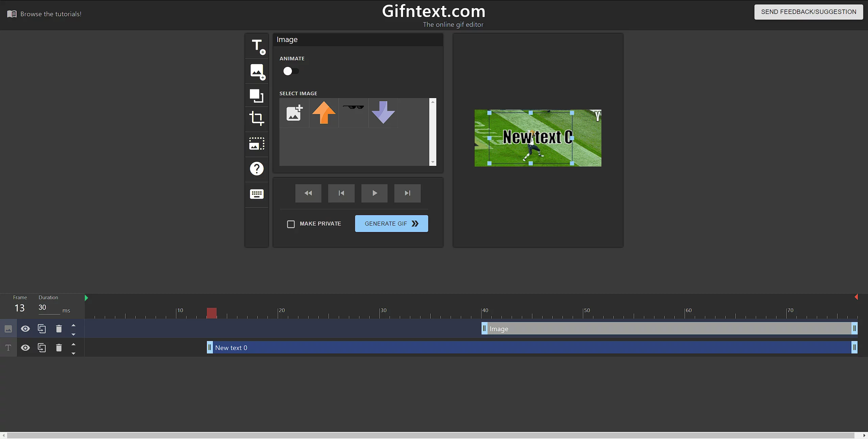Open the help question mark icon

point(257,169)
